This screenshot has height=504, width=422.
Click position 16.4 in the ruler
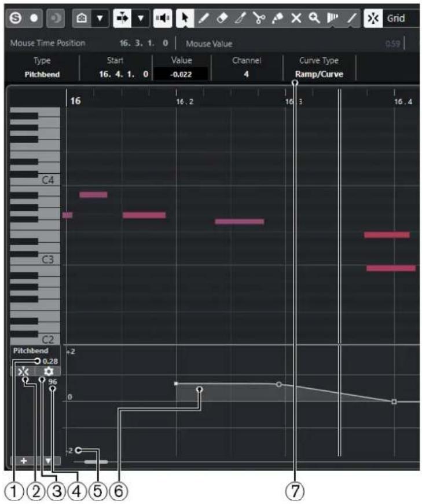tap(403, 102)
